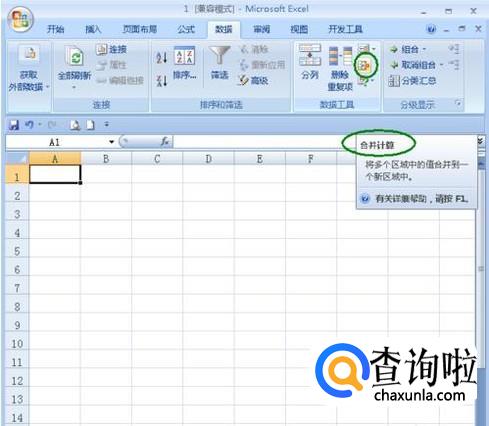The image size is (489, 426).
Task: Sort descending with the Z-to-A icon
Action: [x=162, y=81]
